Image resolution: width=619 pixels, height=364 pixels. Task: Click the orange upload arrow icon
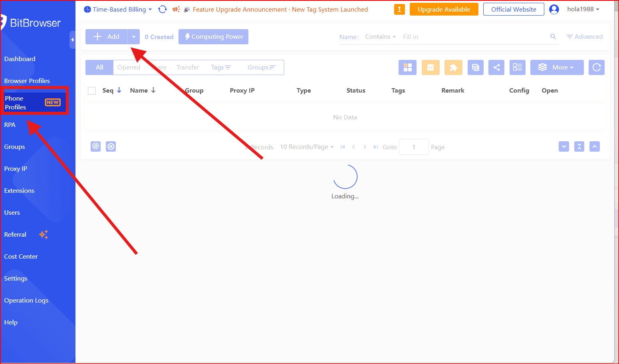tap(399, 9)
